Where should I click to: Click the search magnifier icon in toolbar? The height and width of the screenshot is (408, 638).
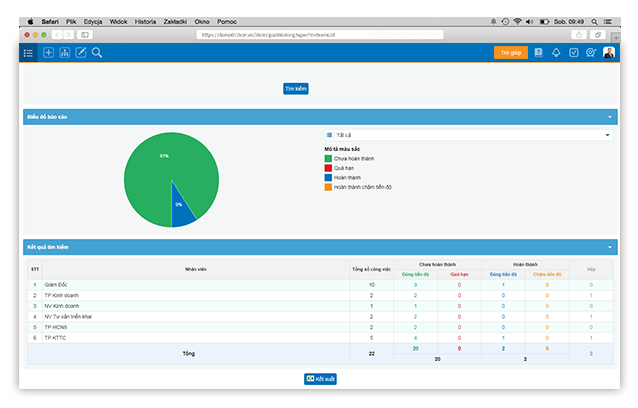(x=97, y=53)
